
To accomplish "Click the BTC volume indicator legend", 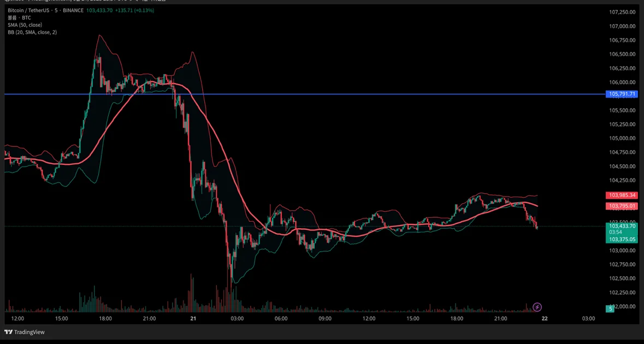I will click(19, 17).
